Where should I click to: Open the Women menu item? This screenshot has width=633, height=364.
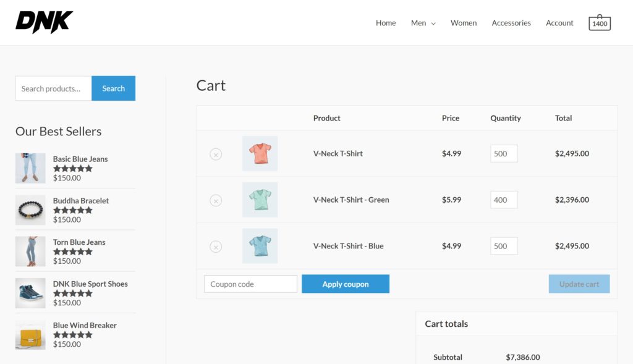point(464,23)
